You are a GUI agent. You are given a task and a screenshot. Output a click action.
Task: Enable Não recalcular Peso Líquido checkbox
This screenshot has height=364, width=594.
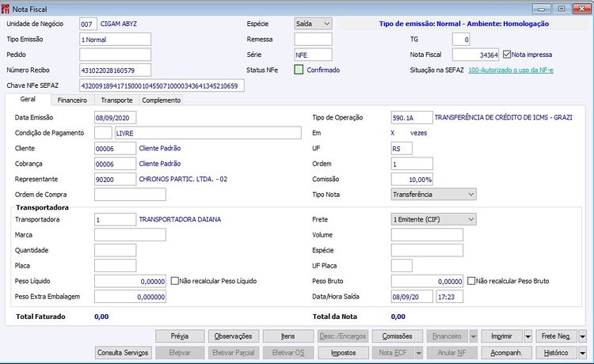coord(175,281)
